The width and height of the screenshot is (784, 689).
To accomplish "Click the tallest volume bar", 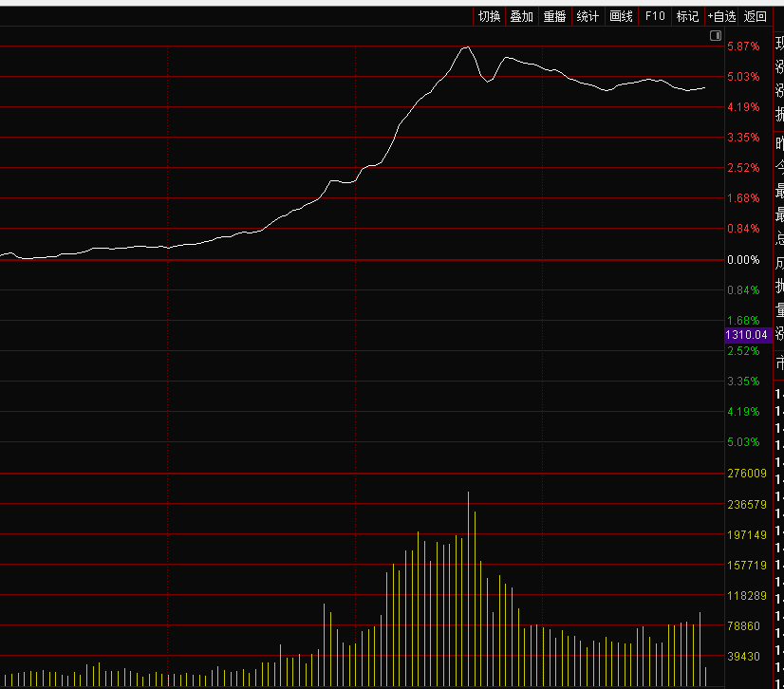I will 468,569.
